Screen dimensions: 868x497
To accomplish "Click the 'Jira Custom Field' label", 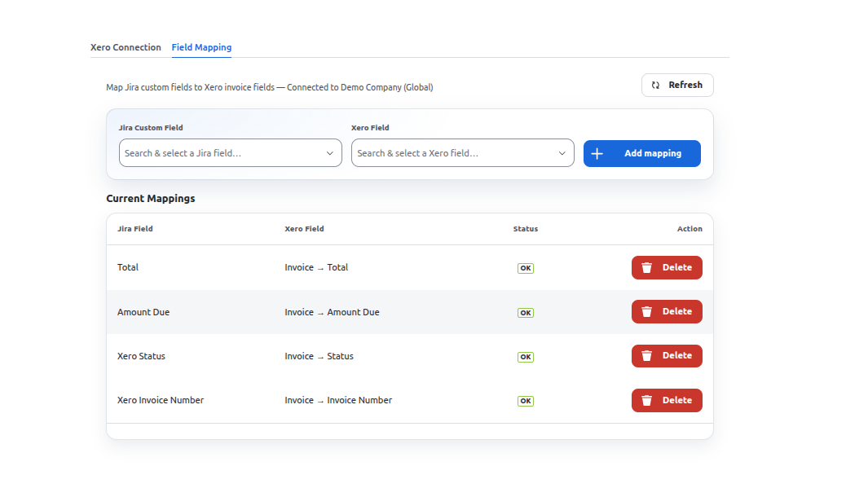I will coord(151,128).
